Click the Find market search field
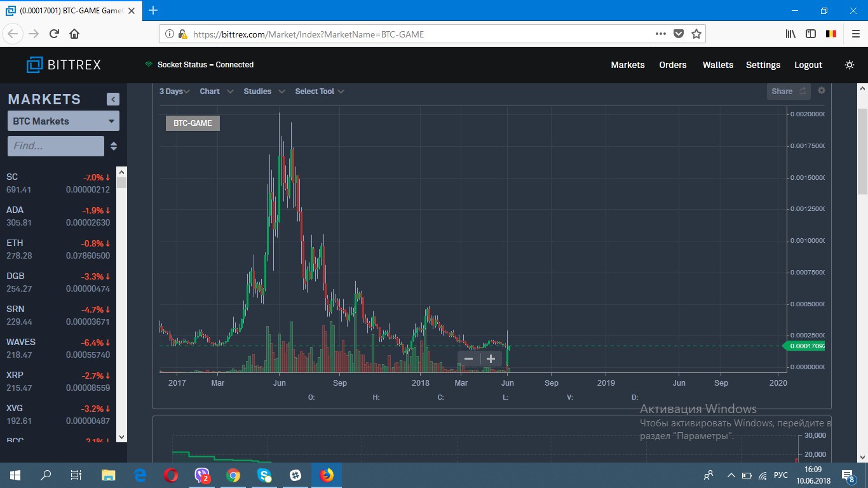 click(x=56, y=146)
